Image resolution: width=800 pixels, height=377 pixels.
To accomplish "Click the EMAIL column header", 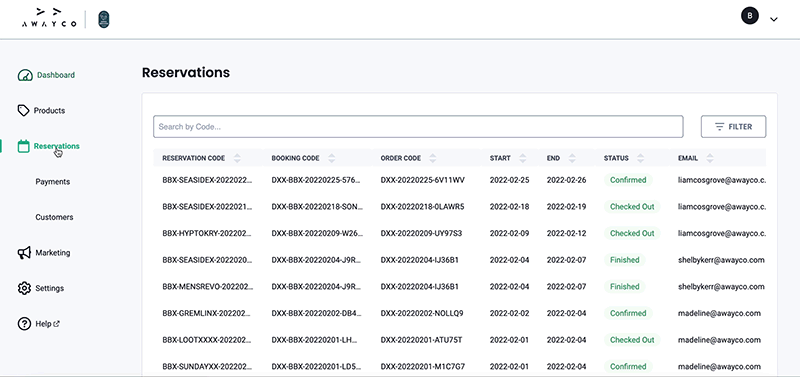I will tap(688, 158).
